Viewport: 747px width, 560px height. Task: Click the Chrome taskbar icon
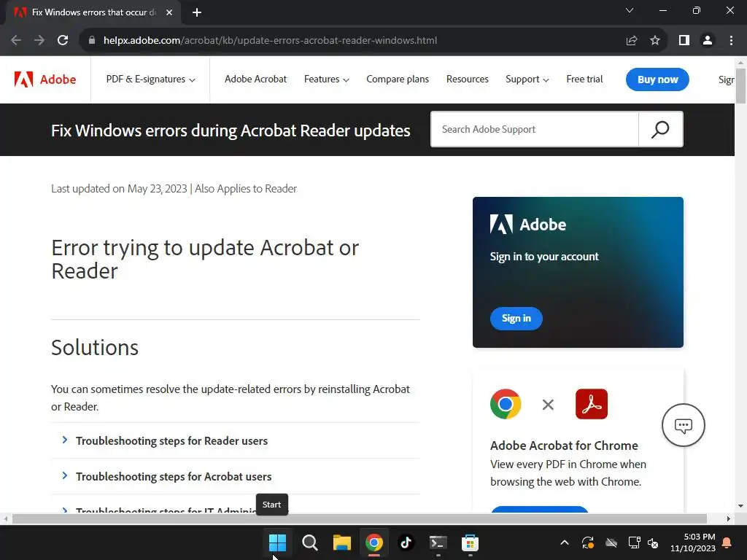[x=374, y=542]
